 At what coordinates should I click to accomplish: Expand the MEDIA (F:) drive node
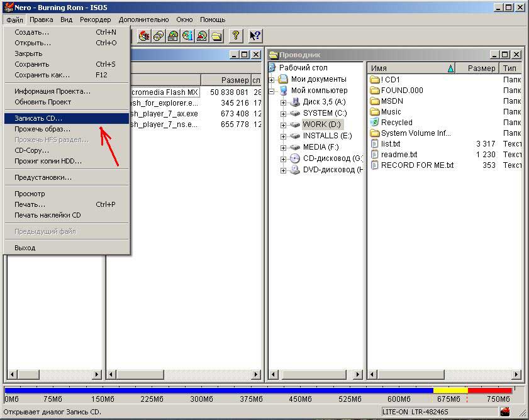coord(283,148)
